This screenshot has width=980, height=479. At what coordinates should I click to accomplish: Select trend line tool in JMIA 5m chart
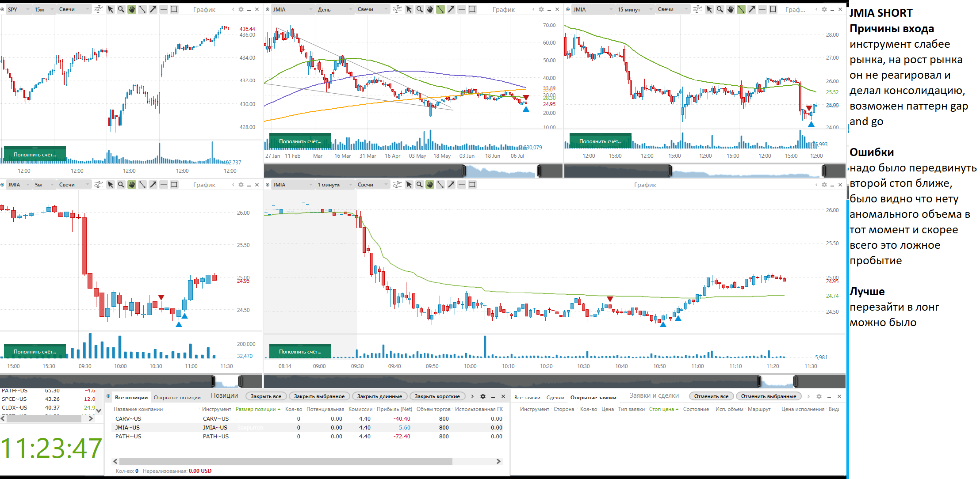coord(142,185)
